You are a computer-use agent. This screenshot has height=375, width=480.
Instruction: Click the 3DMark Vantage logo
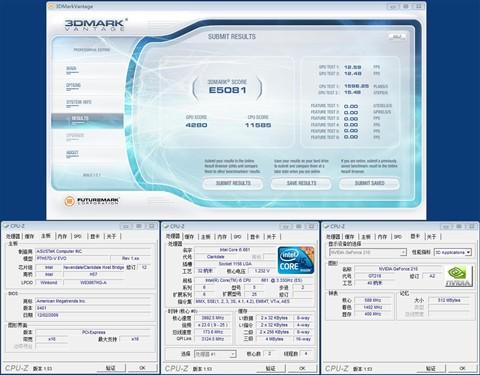[96, 25]
